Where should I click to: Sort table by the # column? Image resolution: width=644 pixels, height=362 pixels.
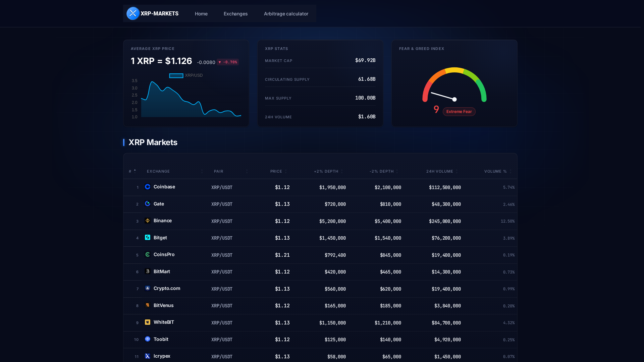click(132, 171)
